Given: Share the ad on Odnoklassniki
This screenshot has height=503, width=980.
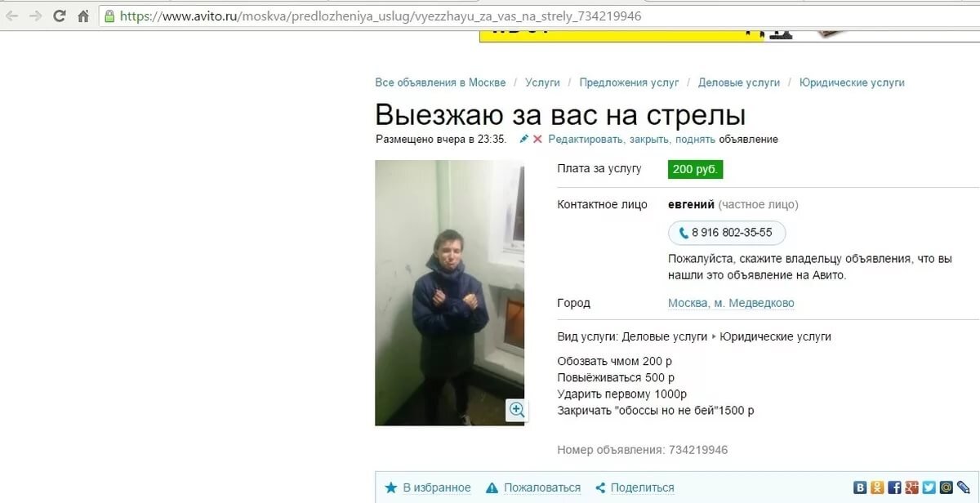Looking at the screenshot, I should pos(877,487).
